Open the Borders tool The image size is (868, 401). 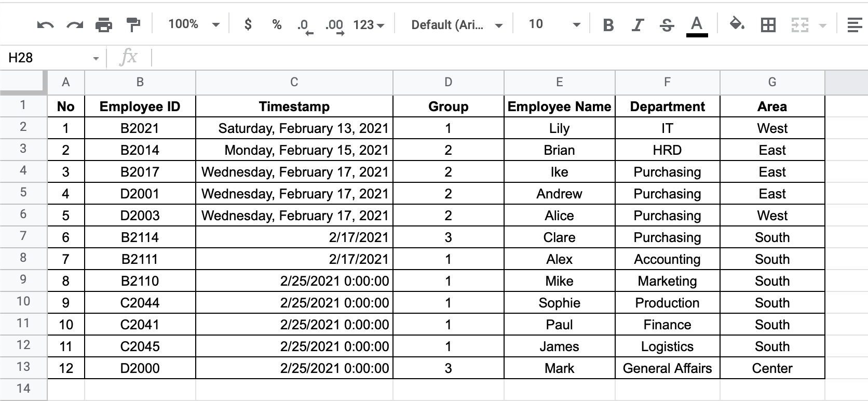pos(768,24)
